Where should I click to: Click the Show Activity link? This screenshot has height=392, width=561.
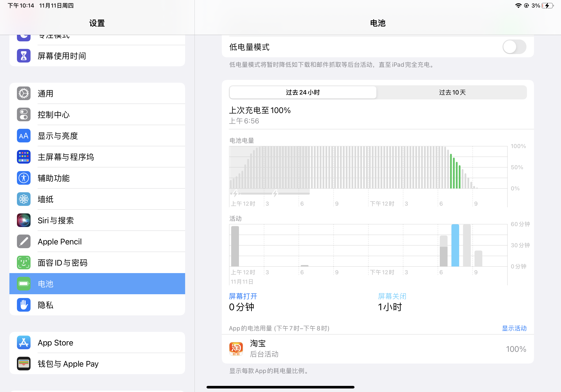click(514, 328)
